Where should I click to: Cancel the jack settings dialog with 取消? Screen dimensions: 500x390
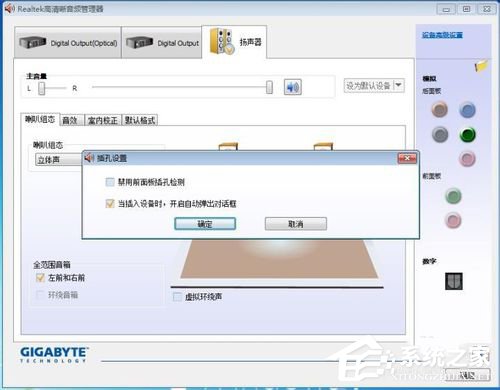[x=296, y=224]
